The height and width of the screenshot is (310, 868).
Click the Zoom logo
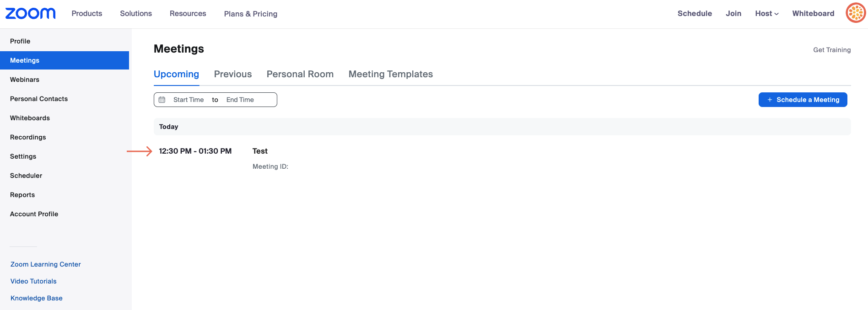(x=30, y=13)
